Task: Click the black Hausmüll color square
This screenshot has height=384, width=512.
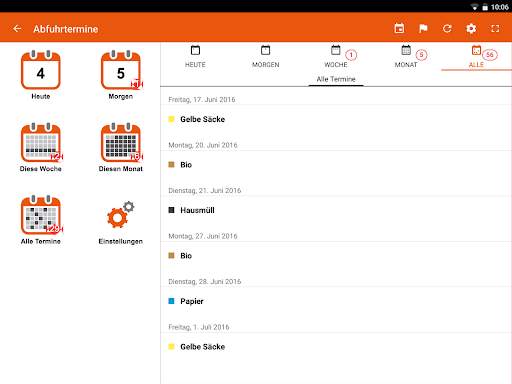Action: click(171, 210)
